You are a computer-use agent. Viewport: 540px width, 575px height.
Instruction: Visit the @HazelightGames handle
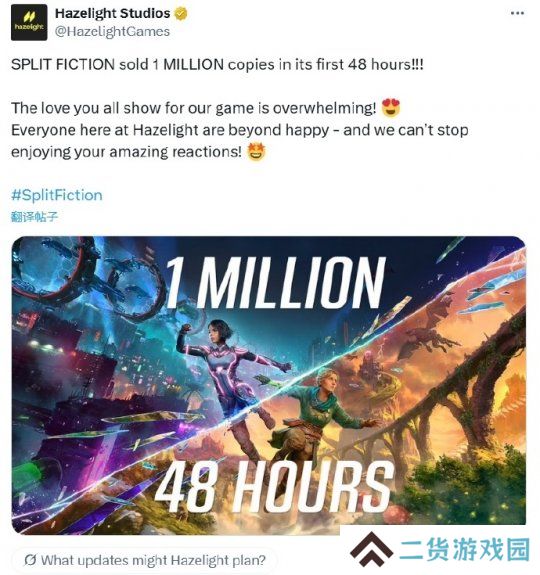112,32
